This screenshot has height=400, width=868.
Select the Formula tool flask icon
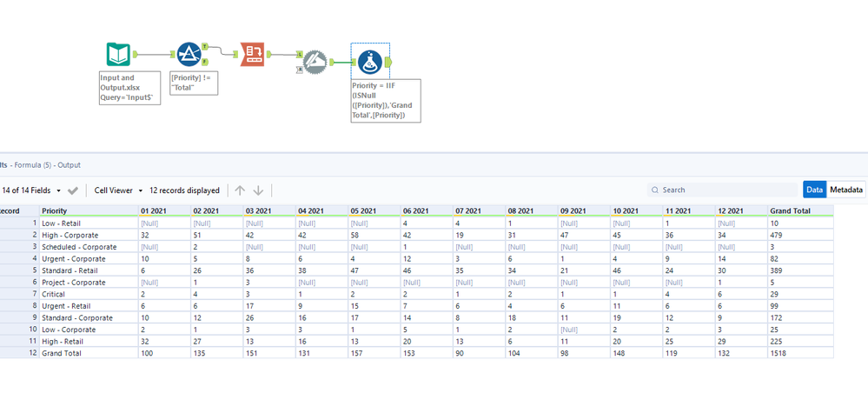(x=369, y=62)
